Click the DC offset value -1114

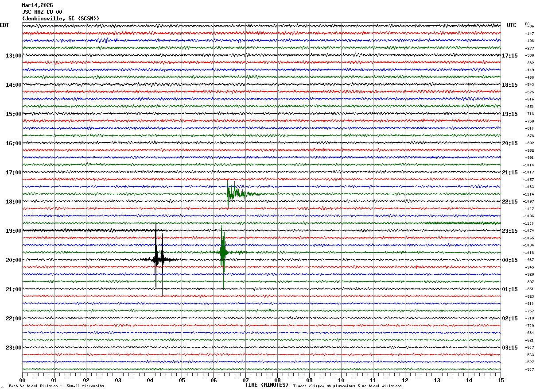coord(528,194)
